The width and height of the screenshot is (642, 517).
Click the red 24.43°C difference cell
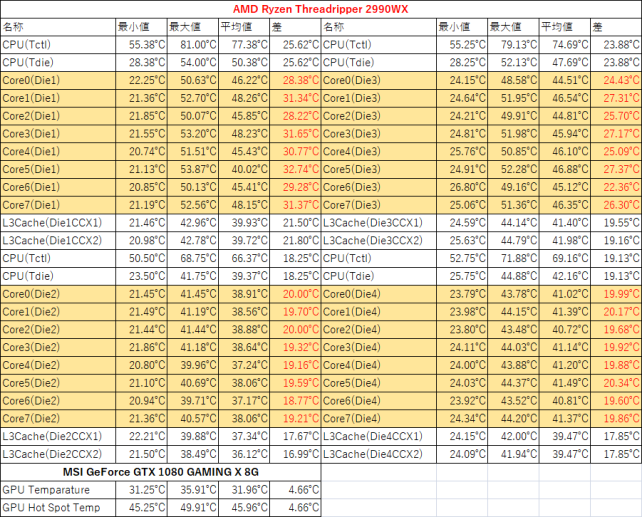pos(616,80)
